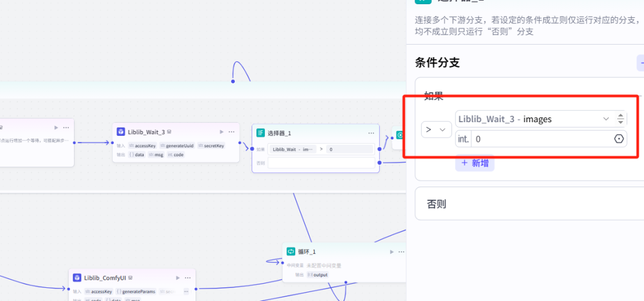This screenshot has width=644, height=301.
Task: Click the code output tag on Liblib_Wait_3
Action: pos(175,155)
